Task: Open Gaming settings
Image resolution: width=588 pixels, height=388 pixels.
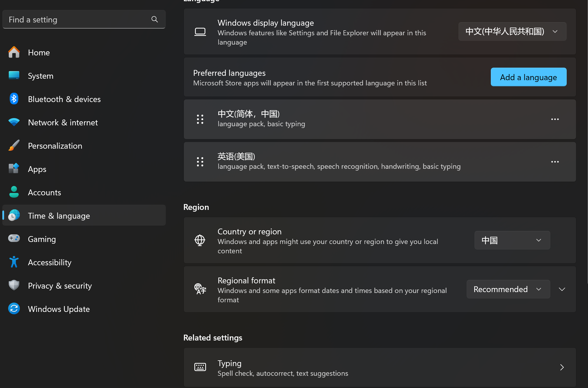Action: coord(84,239)
